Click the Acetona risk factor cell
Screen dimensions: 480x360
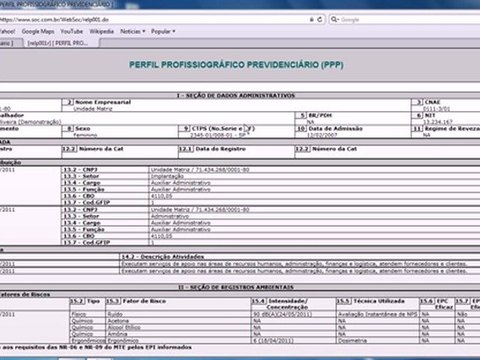click(x=118, y=321)
